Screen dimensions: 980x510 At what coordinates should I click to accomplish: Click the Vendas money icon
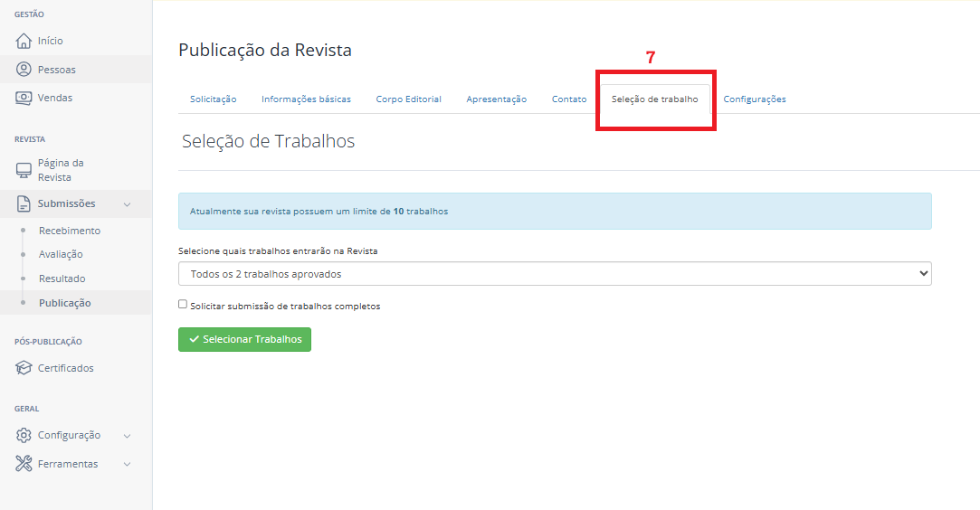(x=24, y=98)
